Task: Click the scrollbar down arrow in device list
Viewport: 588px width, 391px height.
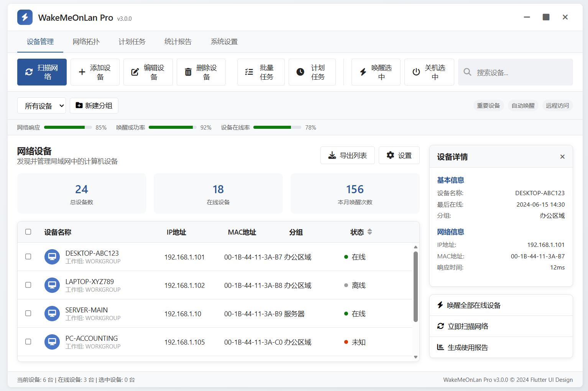Action: pyautogui.click(x=416, y=357)
